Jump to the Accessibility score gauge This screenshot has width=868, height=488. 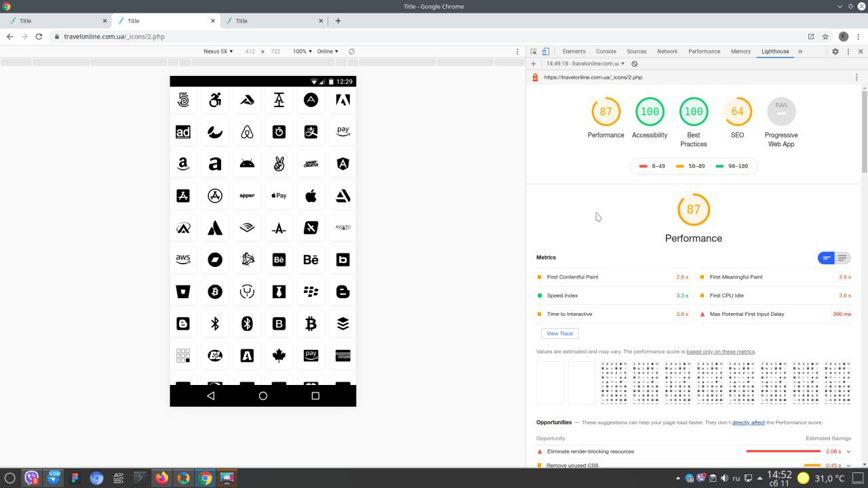[x=650, y=112]
